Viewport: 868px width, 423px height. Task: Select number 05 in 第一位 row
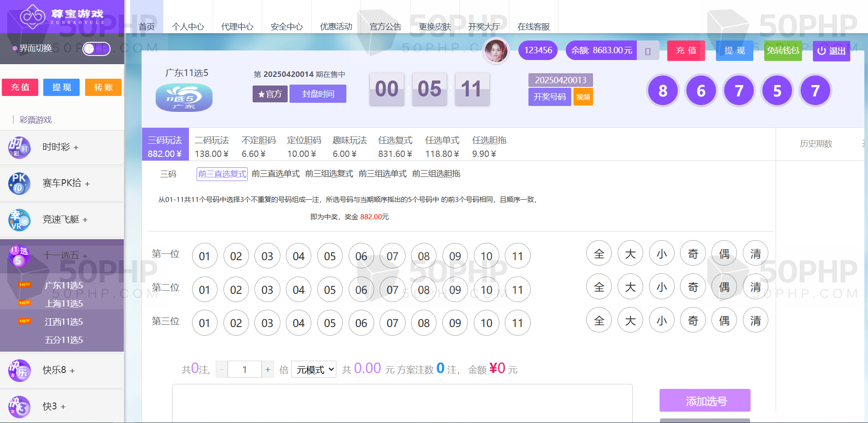point(330,256)
